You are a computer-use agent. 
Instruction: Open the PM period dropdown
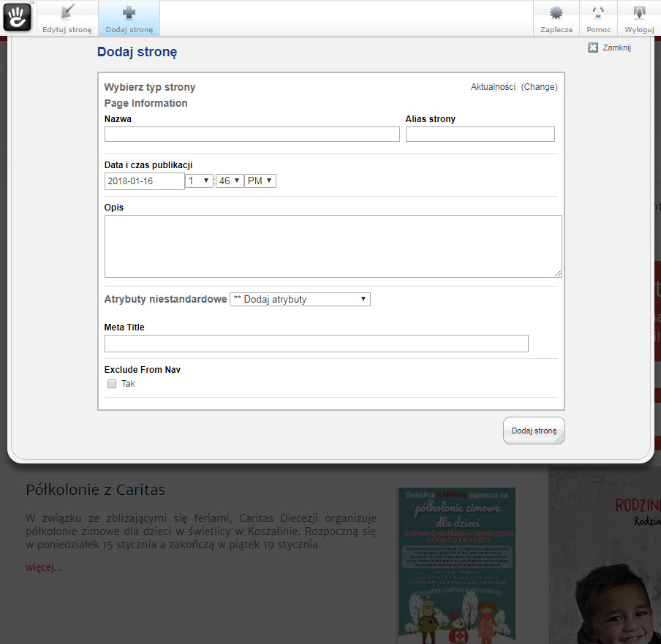(260, 181)
